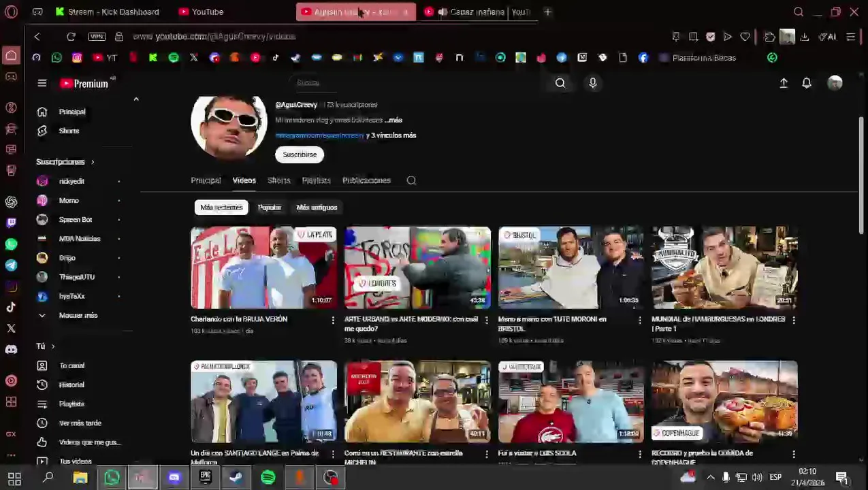The width and height of the screenshot is (868, 490).
Task: Click the YouTube search magnifier button
Action: [x=560, y=83]
